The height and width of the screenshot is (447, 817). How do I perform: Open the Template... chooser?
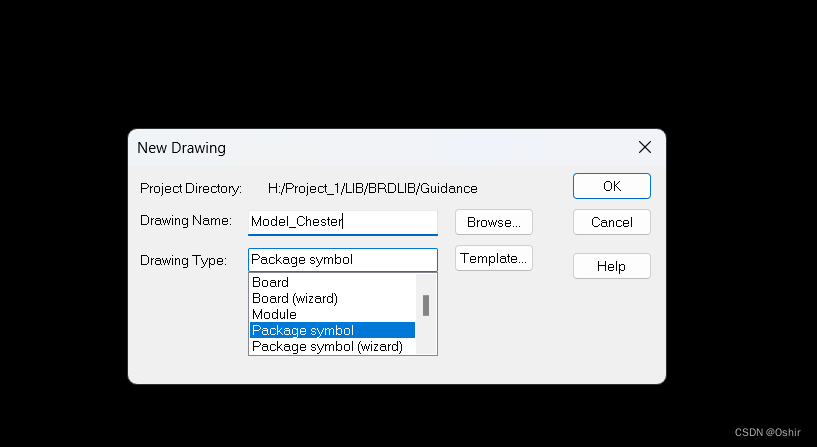pos(493,258)
